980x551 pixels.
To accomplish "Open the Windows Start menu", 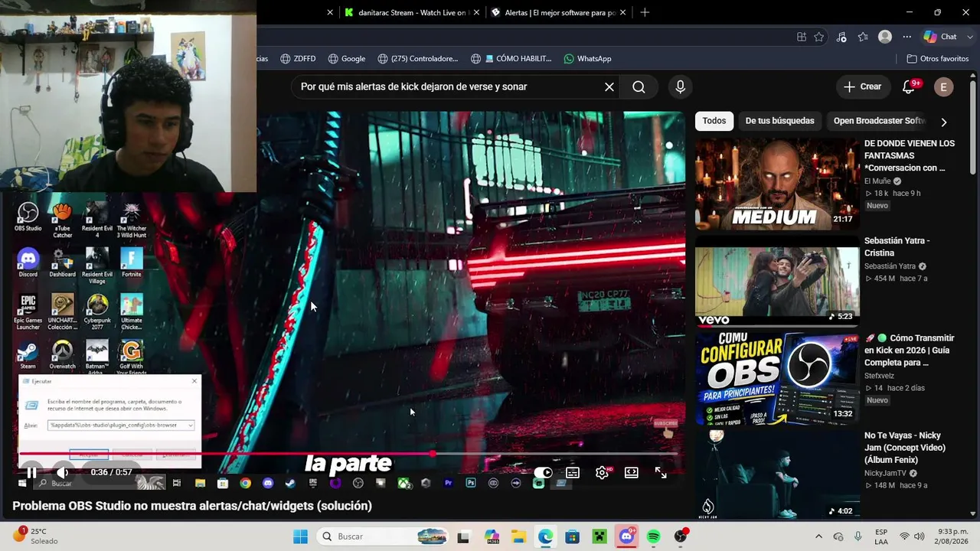I will (x=300, y=536).
